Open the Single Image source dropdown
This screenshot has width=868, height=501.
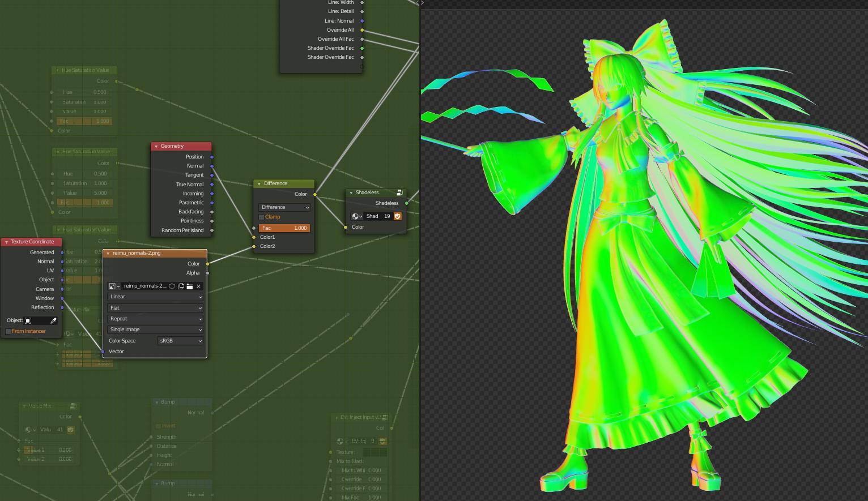tap(155, 329)
